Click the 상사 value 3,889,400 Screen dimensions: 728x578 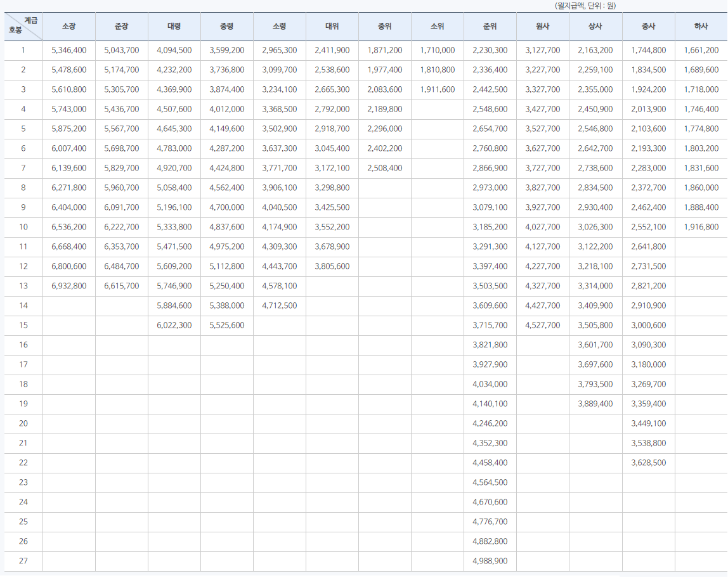(x=595, y=404)
